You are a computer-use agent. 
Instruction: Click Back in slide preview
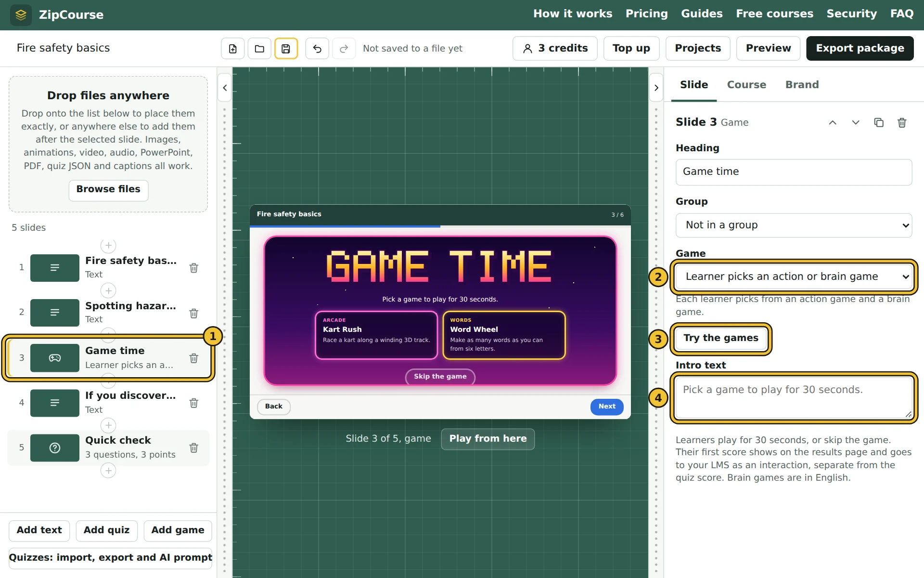click(x=273, y=407)
